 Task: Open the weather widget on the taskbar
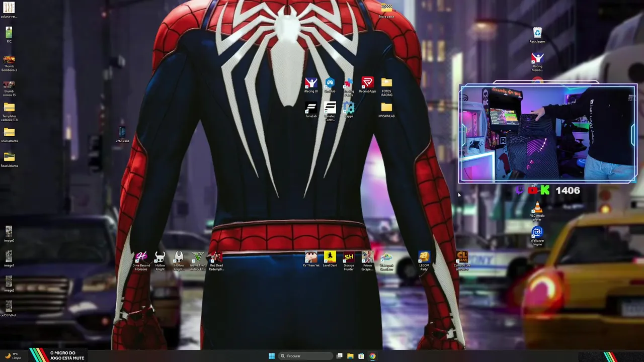pyautogui.click(x=13, y=356)
